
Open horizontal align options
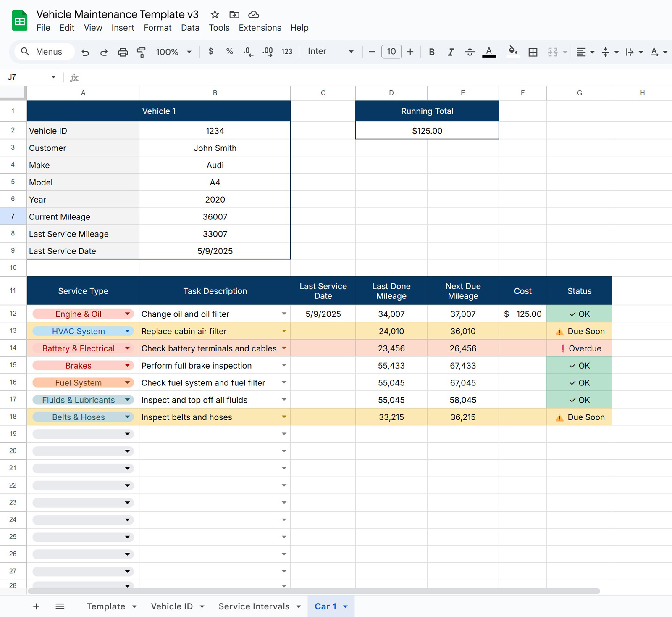(x=585, y=52)
